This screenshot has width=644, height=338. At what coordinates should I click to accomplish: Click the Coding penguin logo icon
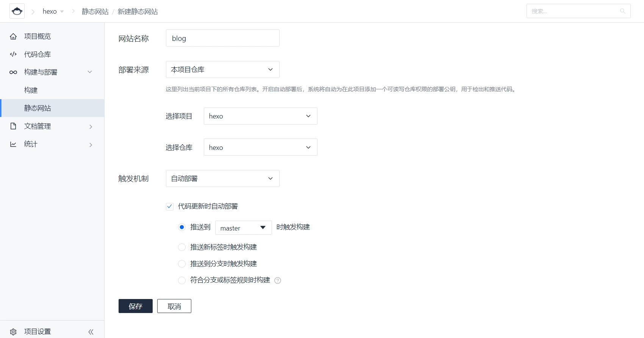17,11
